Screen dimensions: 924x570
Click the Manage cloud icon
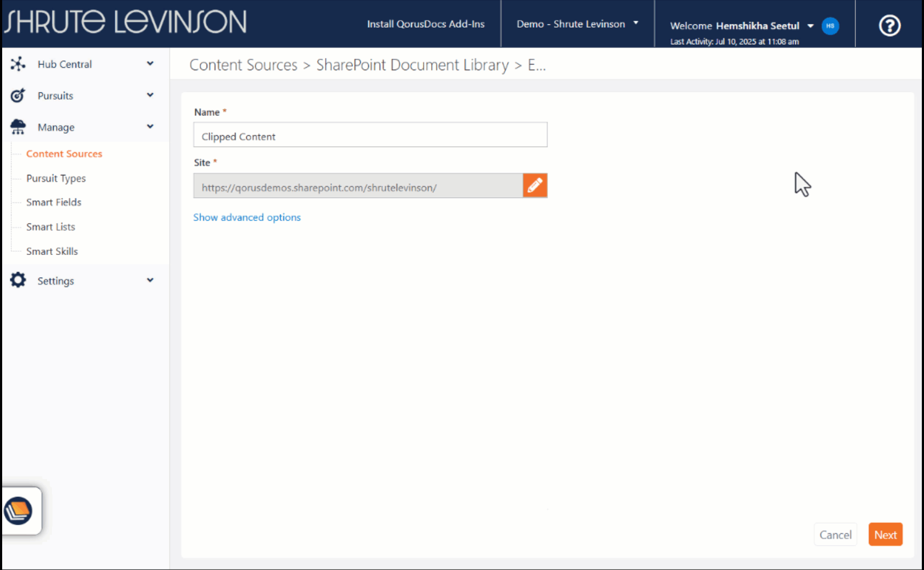(18, 127)
